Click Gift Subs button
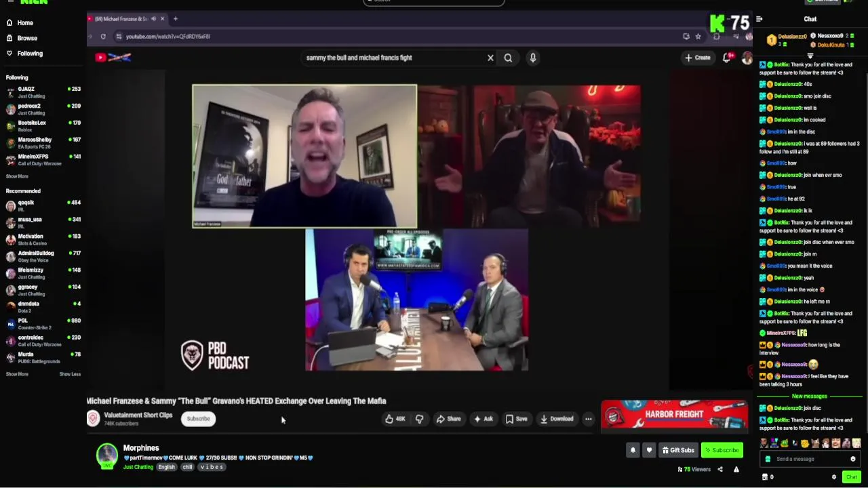Image resolution: width=868 pixels, height=488 pixels. (678, 450)
